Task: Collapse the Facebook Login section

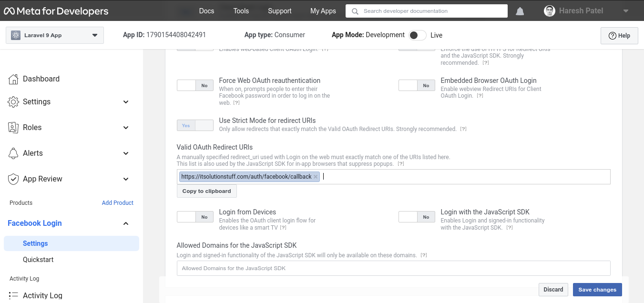Action: tap(126, 223)
